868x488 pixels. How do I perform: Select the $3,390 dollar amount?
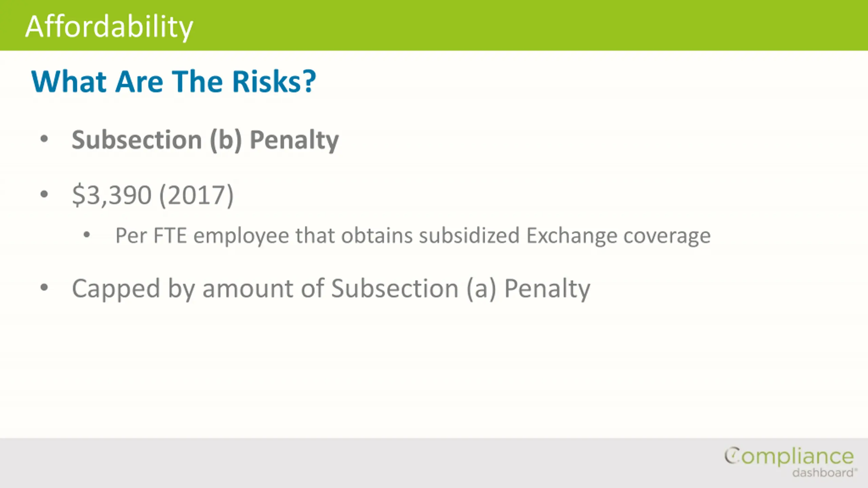click(112, 195)
